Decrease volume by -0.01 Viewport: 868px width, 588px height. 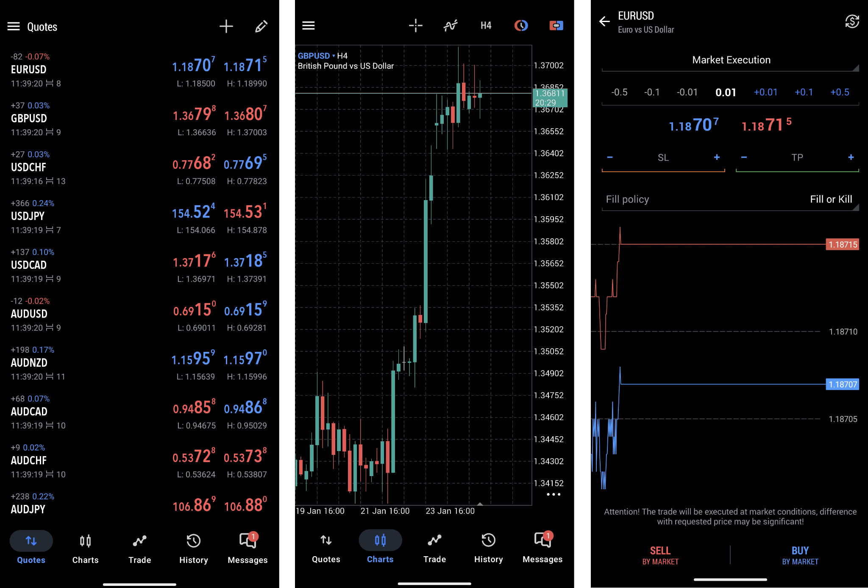coord(687,92)
